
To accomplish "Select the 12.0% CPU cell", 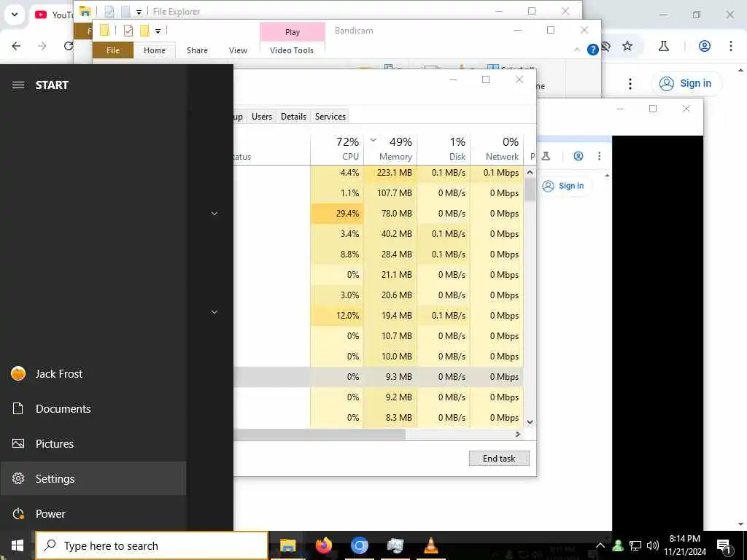I will click(337, 315).
